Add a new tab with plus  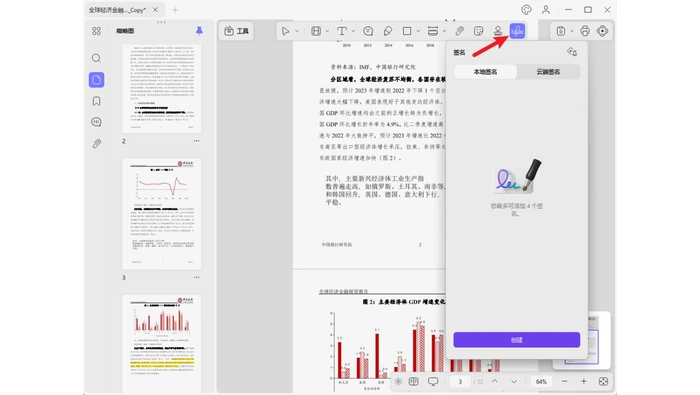click(x=175, y=10)
